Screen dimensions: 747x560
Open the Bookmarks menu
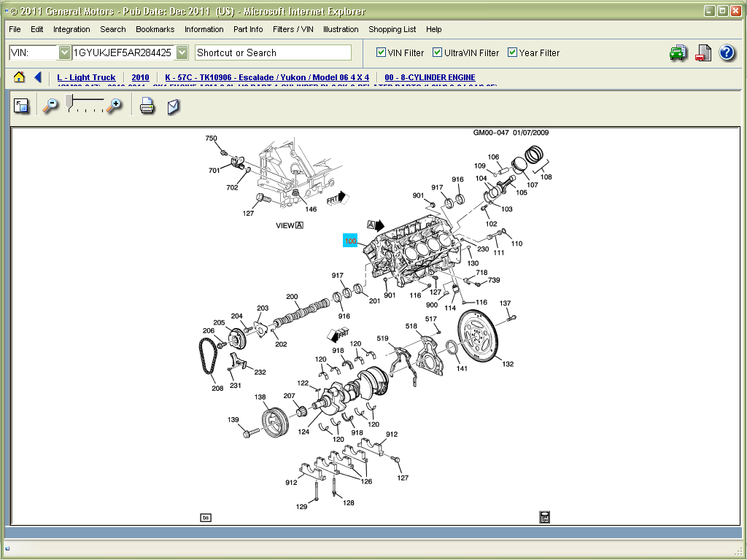click(x=155, y=29)
